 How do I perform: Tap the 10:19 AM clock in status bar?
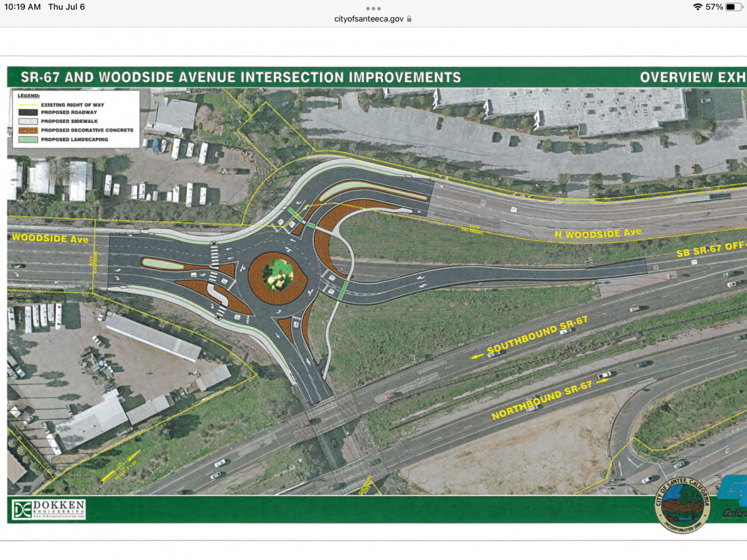coord(23,7)
